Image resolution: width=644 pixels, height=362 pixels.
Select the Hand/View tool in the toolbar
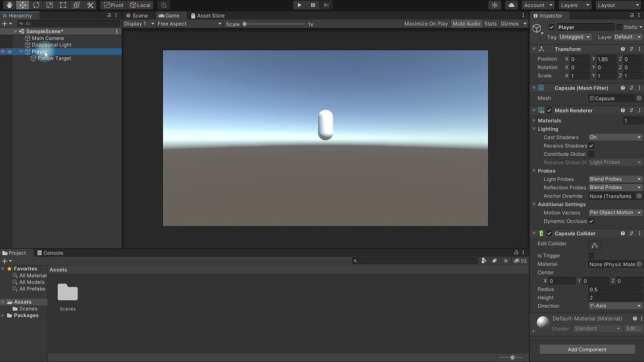tap(8, 4)
